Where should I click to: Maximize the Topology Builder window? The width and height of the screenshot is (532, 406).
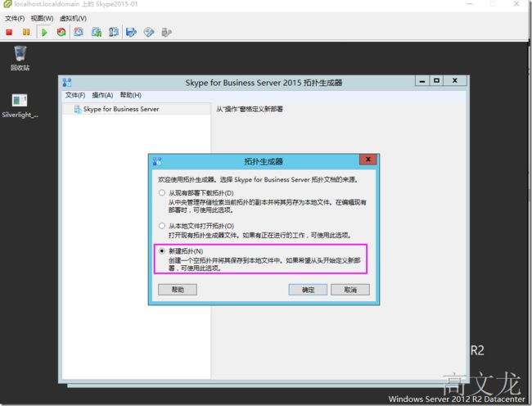[x=437, y=81]
